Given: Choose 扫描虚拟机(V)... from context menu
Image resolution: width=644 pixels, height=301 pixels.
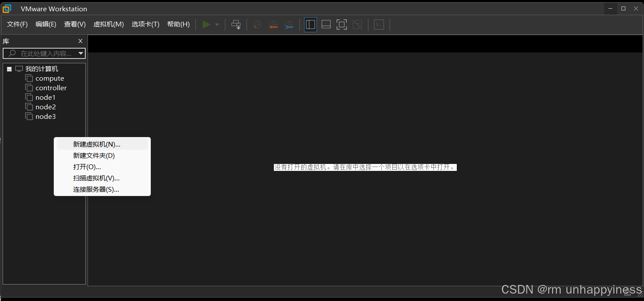Looking at the screenshot, I should point(102,178).
